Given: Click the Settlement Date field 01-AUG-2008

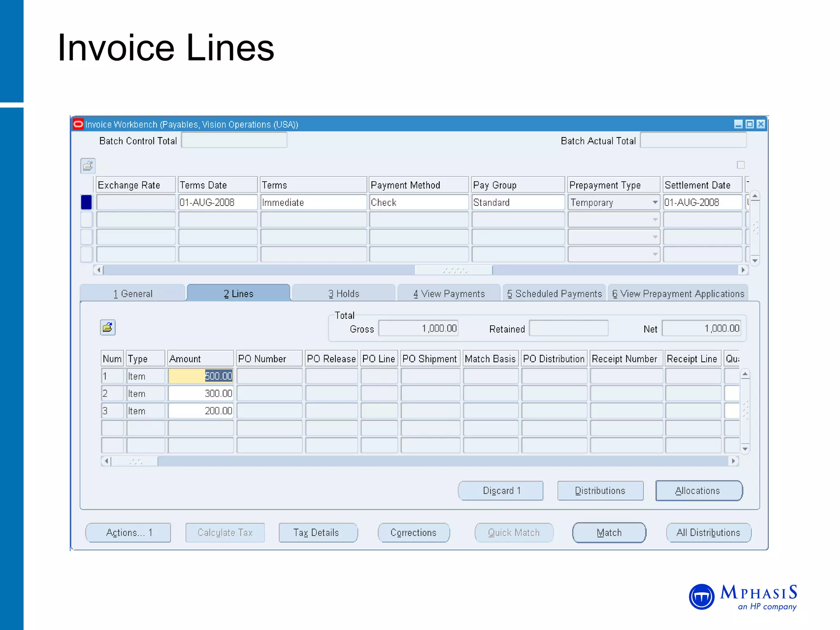Looking at the screenshot, I should click(x=703, y=202).
